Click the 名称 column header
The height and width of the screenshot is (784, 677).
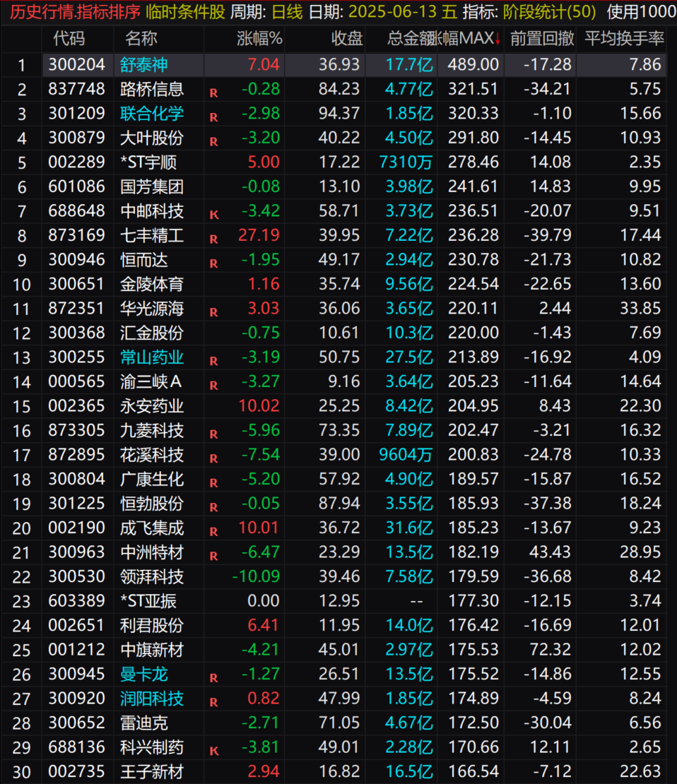coord(141,39)
